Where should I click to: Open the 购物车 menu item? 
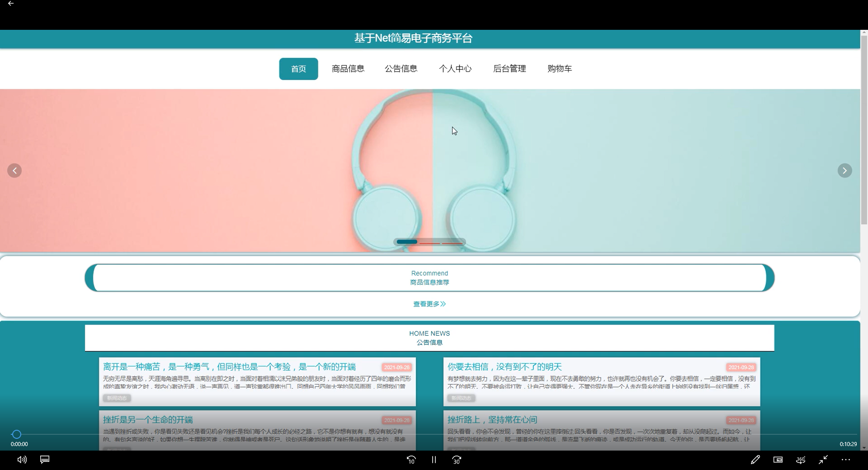[560, 69]
